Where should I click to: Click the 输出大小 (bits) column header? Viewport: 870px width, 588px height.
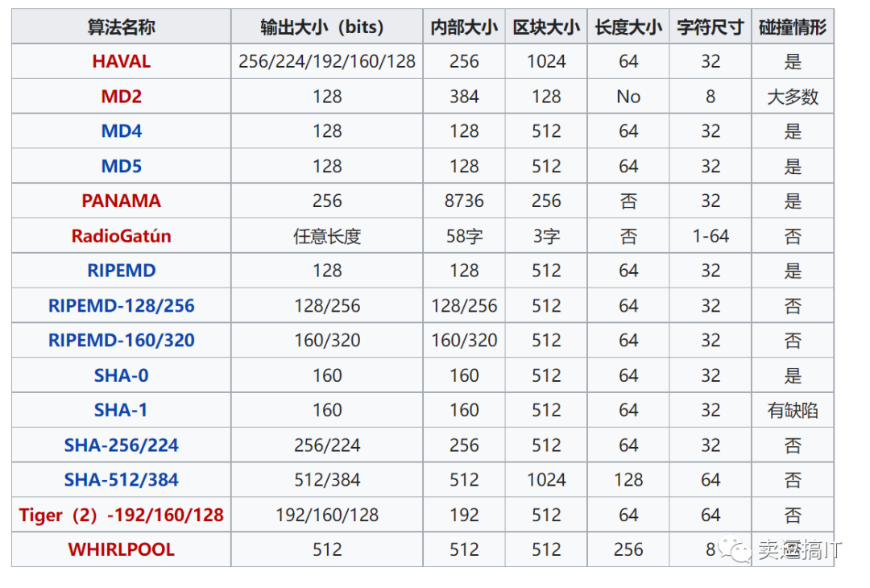pyautogui.click(x=327, y=27)
